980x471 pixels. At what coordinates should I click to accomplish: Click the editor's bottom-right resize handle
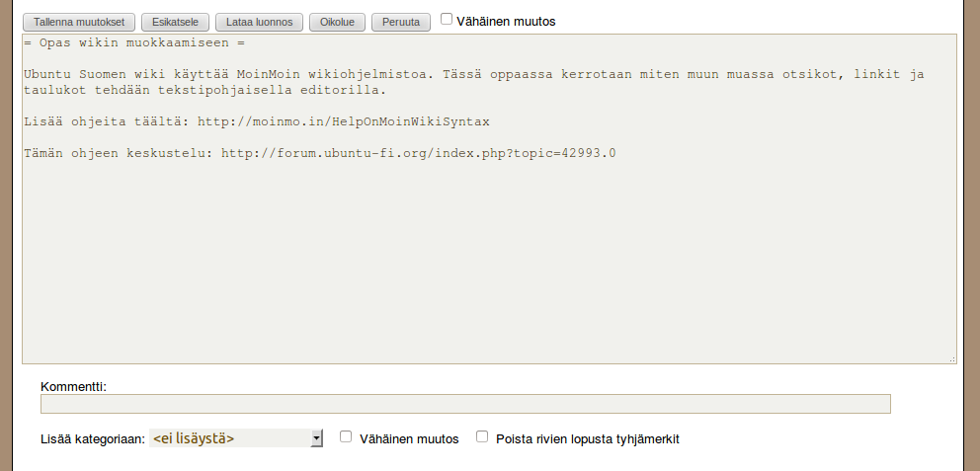coord(952,359)
